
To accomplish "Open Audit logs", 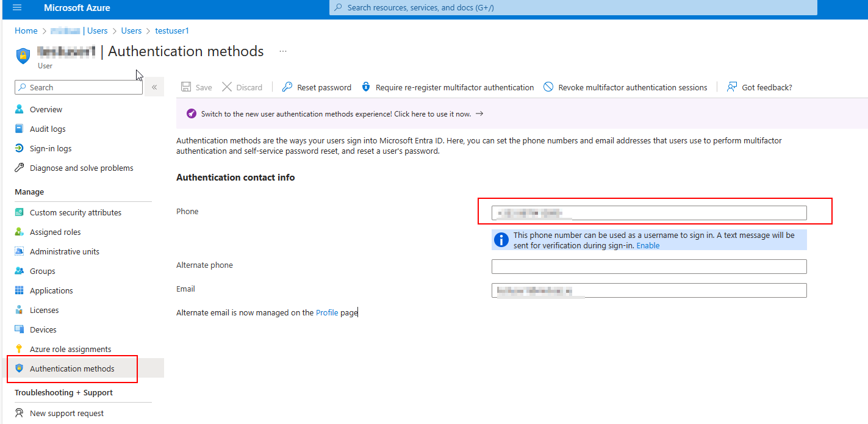I will click(x=48, y=129).
